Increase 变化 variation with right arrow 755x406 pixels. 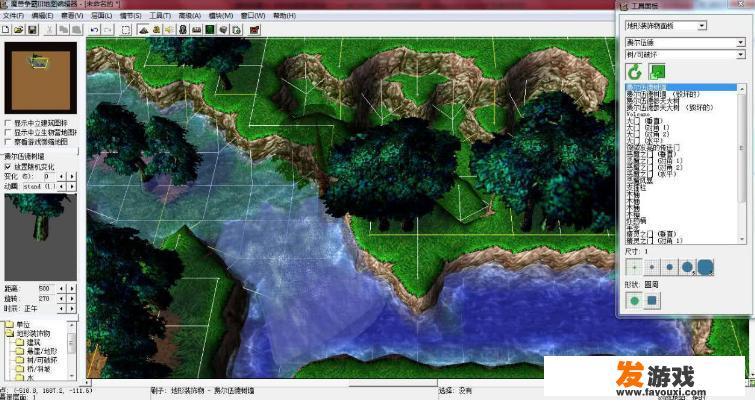click(72, 177)
